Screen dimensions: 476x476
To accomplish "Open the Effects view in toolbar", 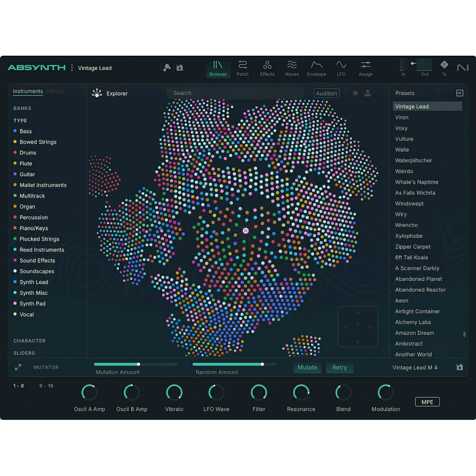I will click(x=267, y=68).
